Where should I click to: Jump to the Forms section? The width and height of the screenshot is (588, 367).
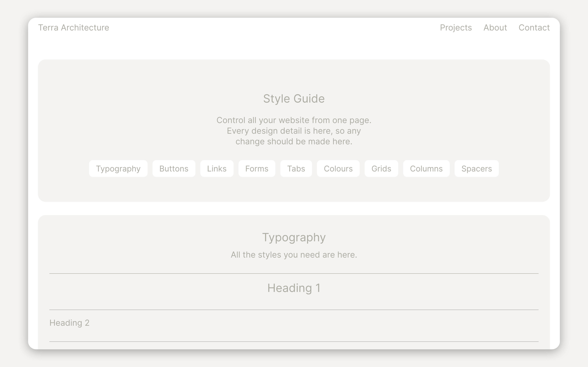click(257, 169)
